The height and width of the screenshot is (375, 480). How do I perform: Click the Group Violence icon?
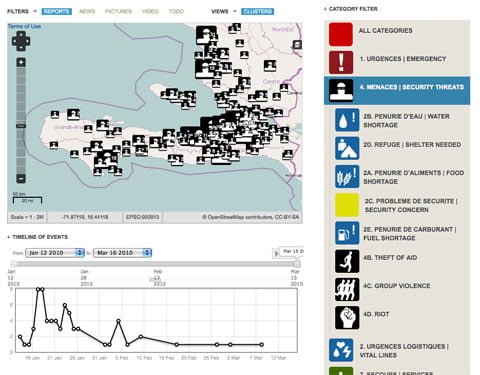tap(347, 289)
